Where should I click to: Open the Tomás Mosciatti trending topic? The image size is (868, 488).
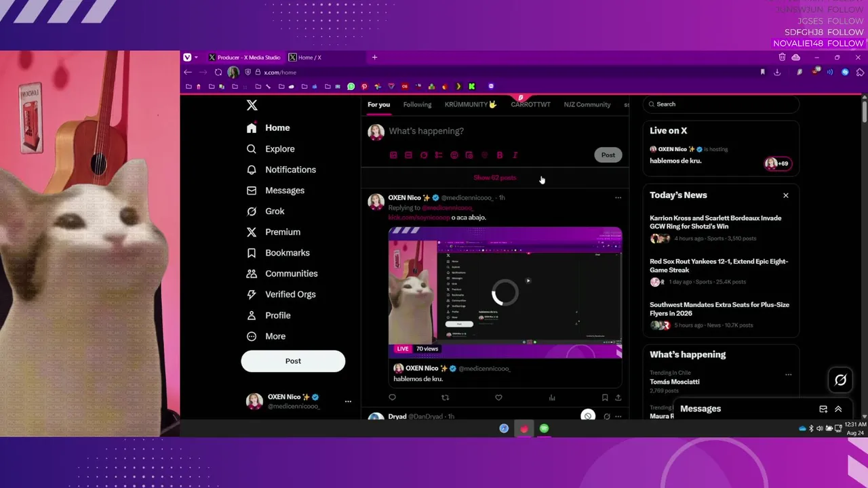coord(675,382)
